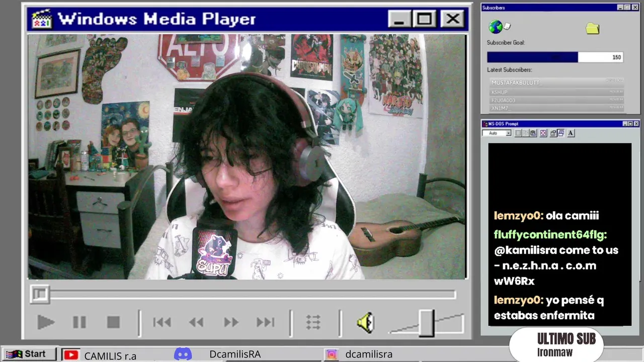Click the Stop button in Media Player
Viewport: 644px width, 362px height.
[114, 322]
